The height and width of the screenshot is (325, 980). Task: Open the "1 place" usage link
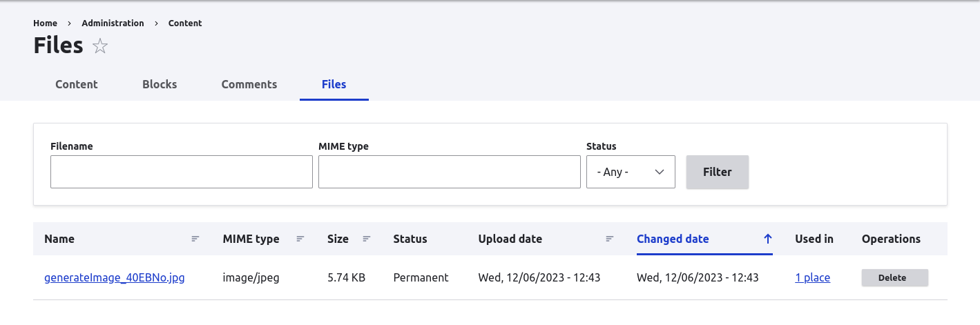pos(812,277)
